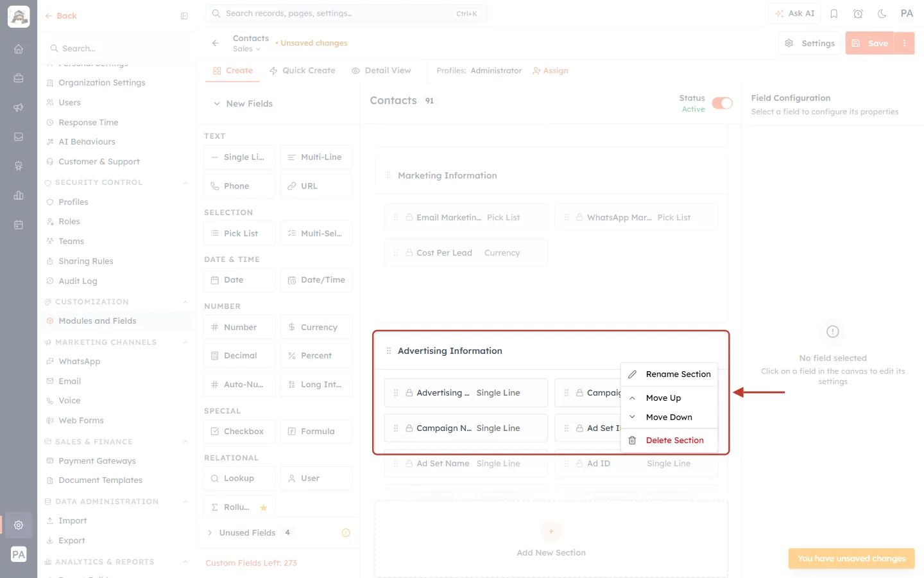
Task: Select the Checkbox field type
Action: (239, 432)
